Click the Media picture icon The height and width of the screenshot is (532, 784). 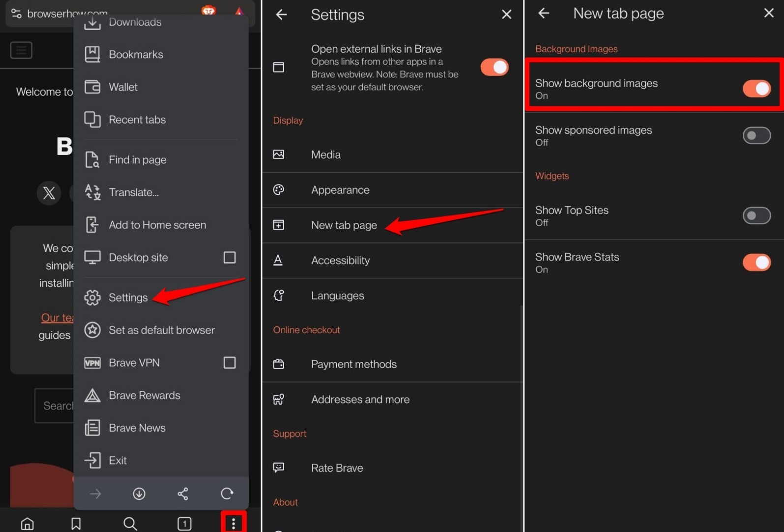click(279, 154)
